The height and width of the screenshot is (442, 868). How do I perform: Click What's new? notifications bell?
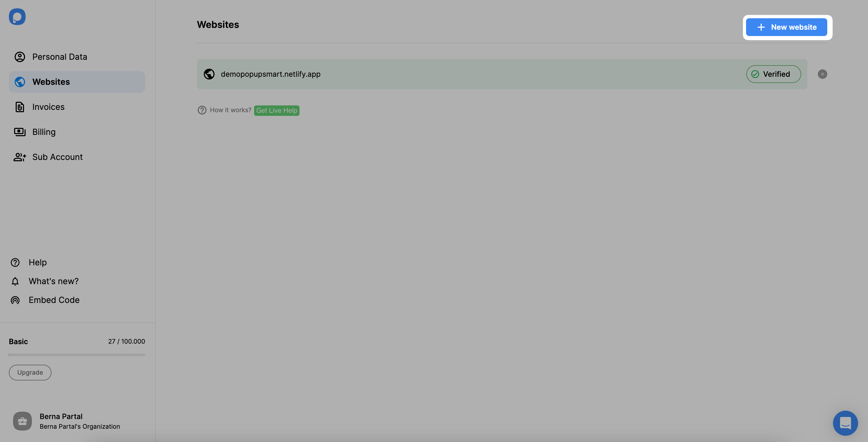[15, 281]
